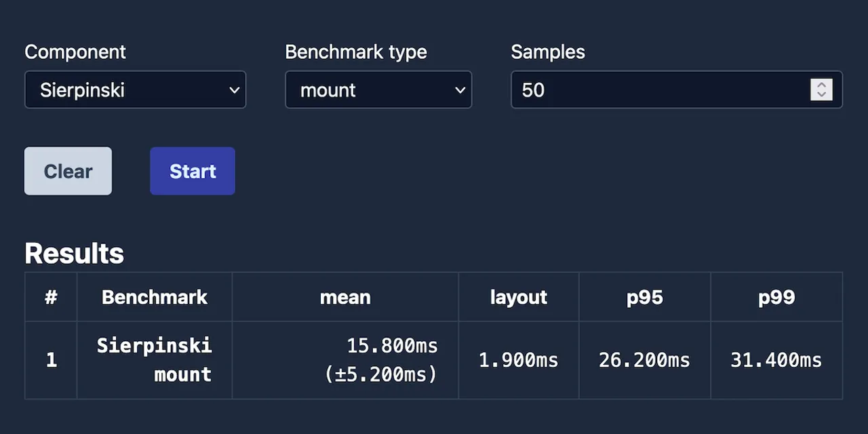868x434 pixels.
Task: Expand the Benchmark type dropdown
Action: coord(378,90)
